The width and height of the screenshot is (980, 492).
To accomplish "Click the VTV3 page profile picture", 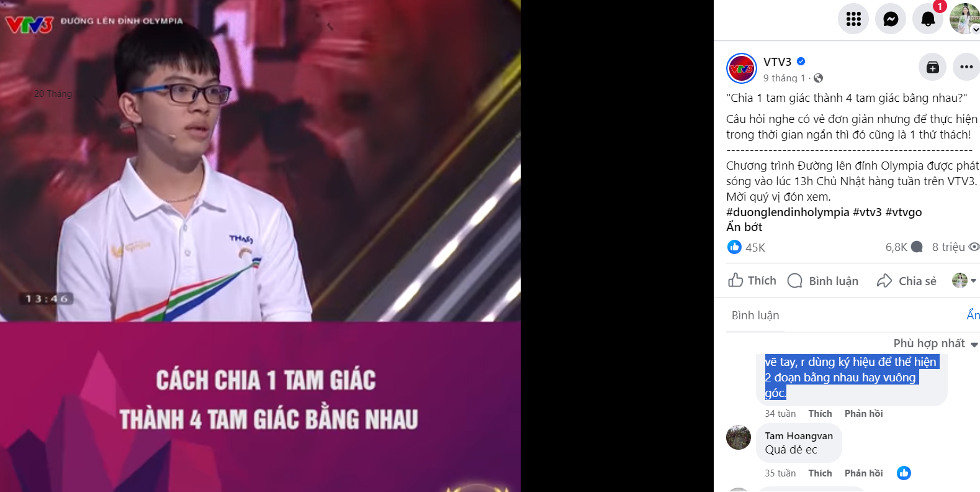I will pyautogui.click(x=742, y=68).
